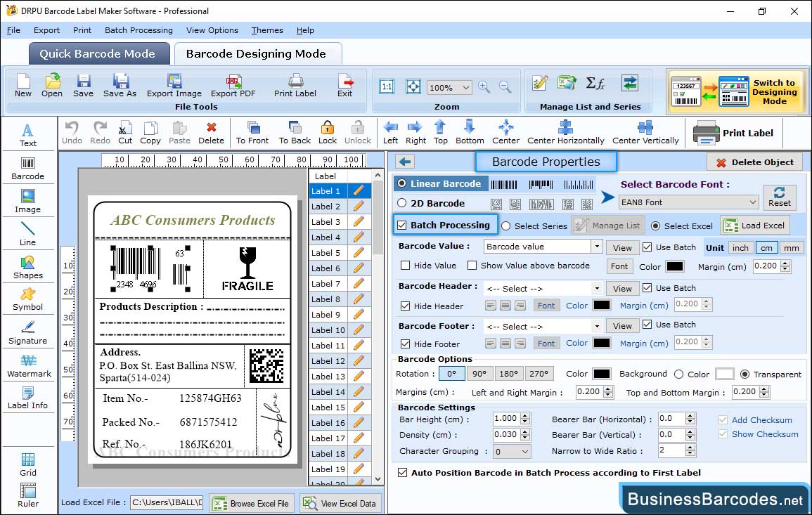Click the Delete Object button
The width and height of the screenshot is (812, 515).
754,162
